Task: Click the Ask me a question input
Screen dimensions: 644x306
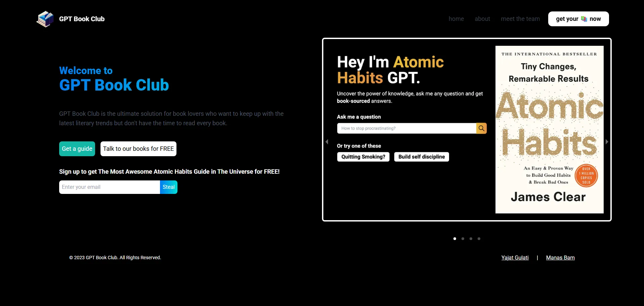Action: [406, 128]
